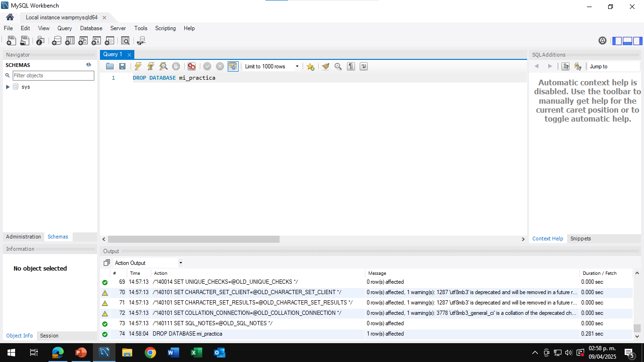
Task: Click the Filter objects search field
Action: click(53, 75)
